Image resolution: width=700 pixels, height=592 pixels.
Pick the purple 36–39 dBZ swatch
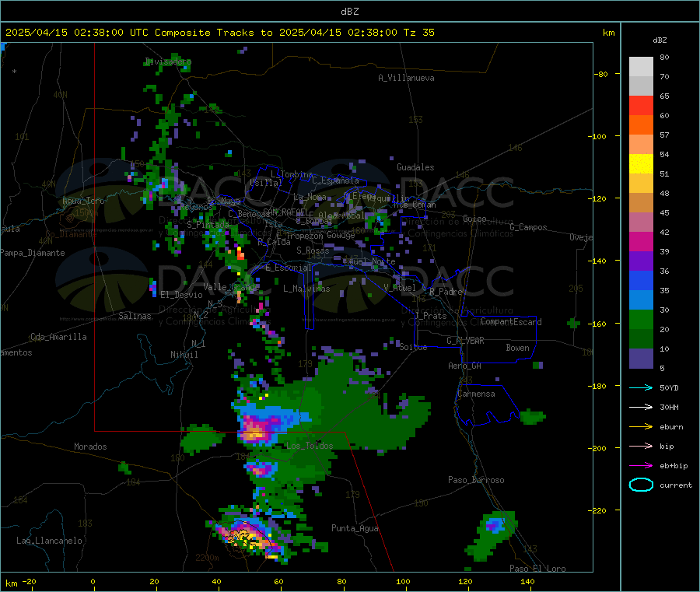coord(641,261)
